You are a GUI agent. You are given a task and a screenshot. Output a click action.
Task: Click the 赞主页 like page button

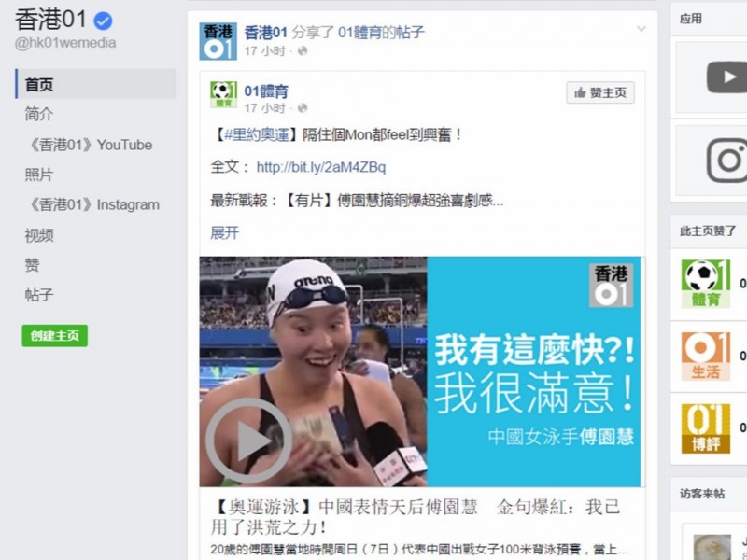pos(599,92)
